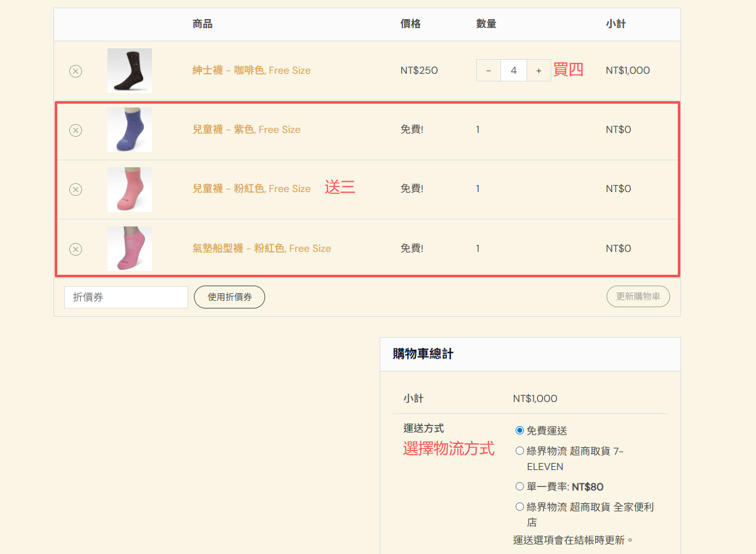View the pink 氣墊船型襪 thumbnail
This screenshot has width=756, height=554.
[130, 249]
